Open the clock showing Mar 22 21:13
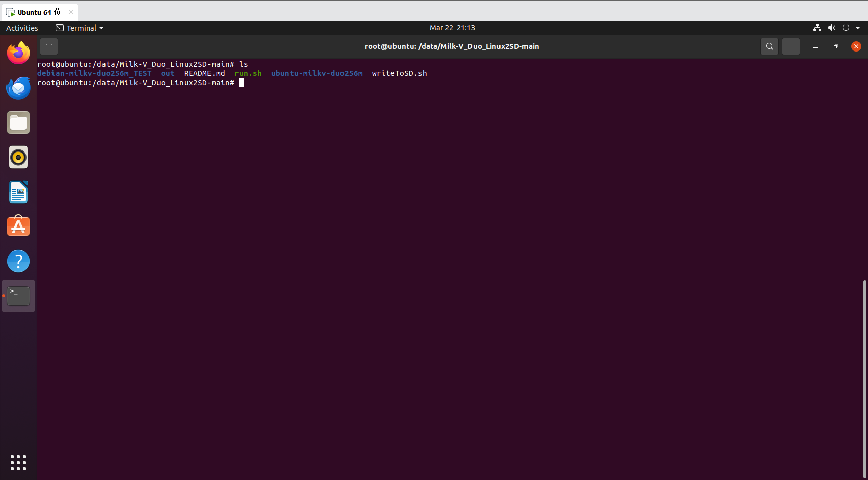 click(452, 28)
